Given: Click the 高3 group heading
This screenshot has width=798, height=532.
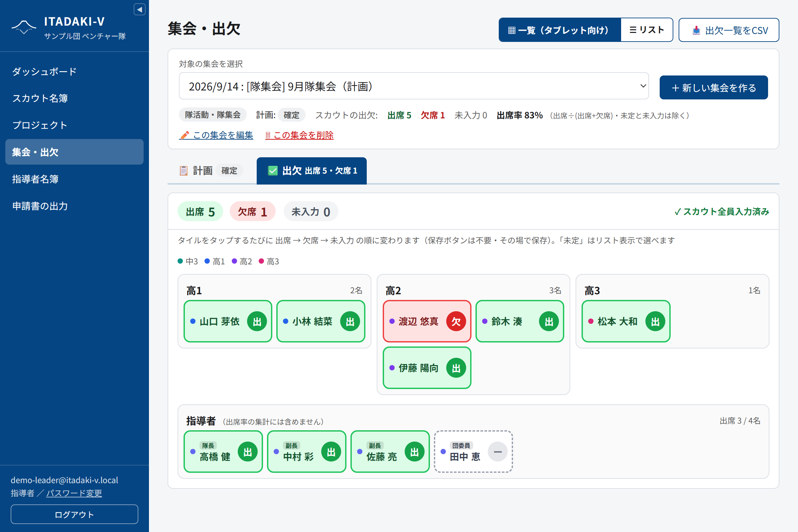Looking at the screenshot, I should [x=592, y=290].
